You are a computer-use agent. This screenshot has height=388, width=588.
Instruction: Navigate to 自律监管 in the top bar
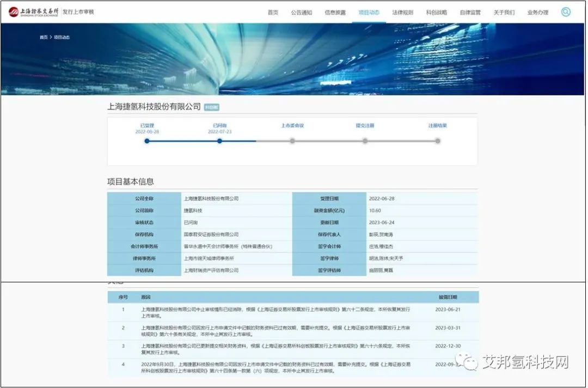(470, 13)
